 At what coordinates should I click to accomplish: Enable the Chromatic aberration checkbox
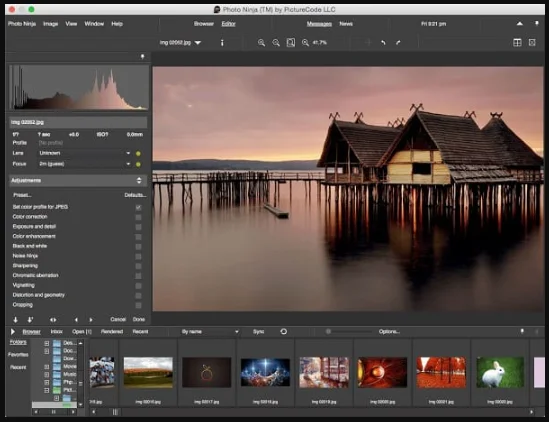138,276
